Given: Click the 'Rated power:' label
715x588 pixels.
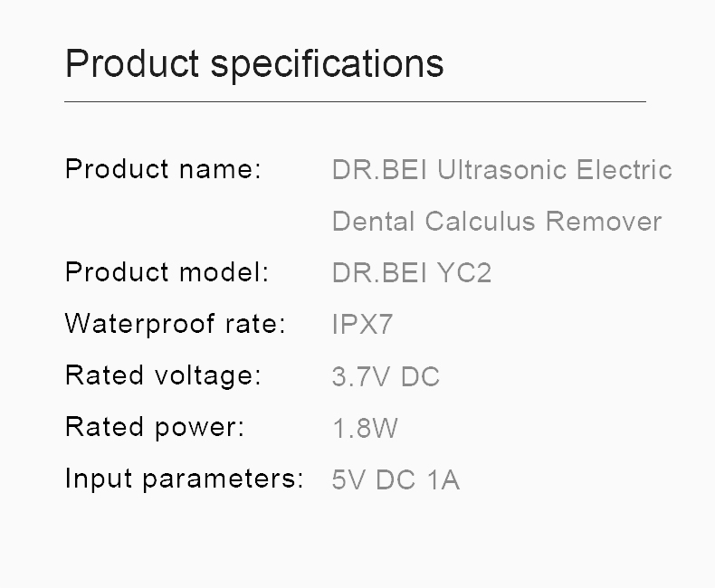Looking at the screenshot, I should coord(155,427).
